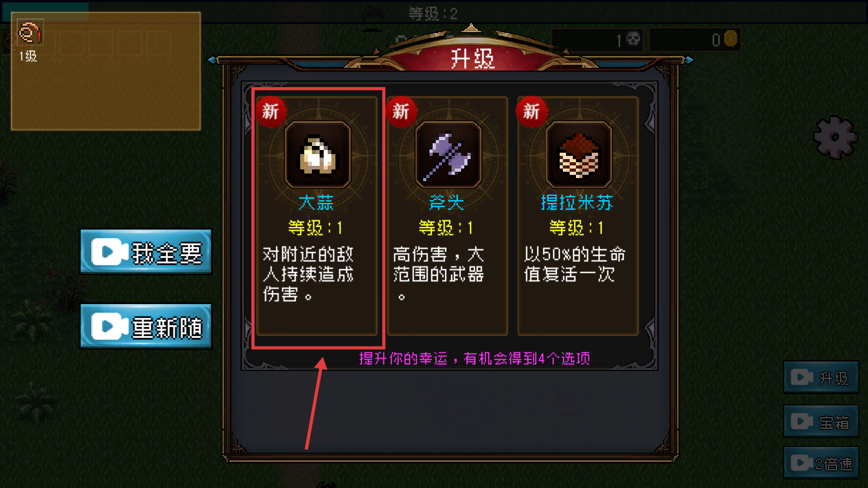
Task: Select the 大蒜 card description text
Action: coord(308,274)
